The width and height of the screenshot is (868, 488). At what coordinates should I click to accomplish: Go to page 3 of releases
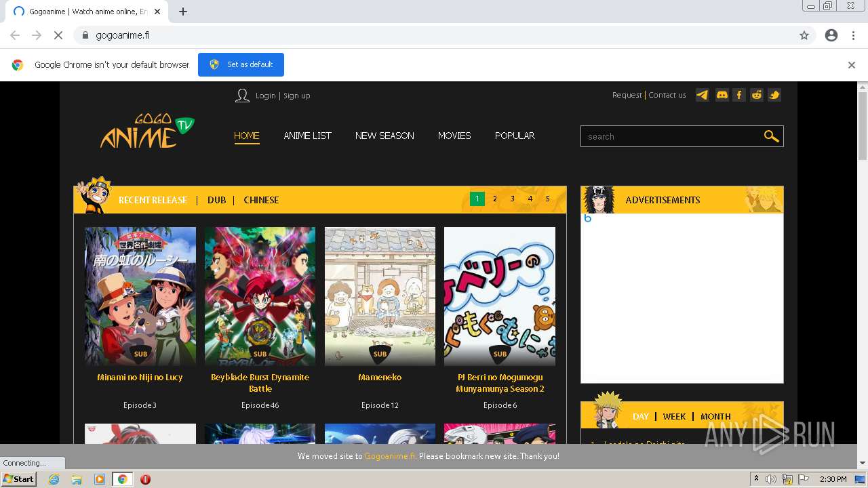(x=513, y=199)
